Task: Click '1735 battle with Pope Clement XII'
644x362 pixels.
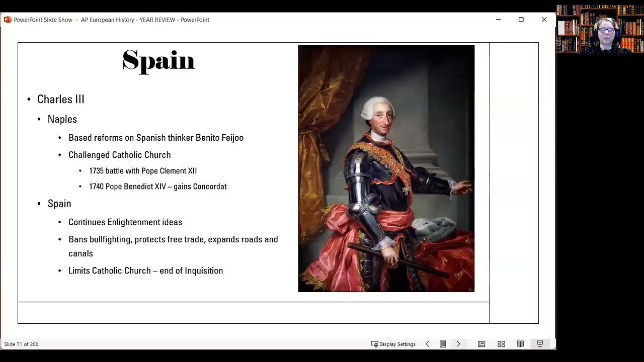Action: point(143,171)
